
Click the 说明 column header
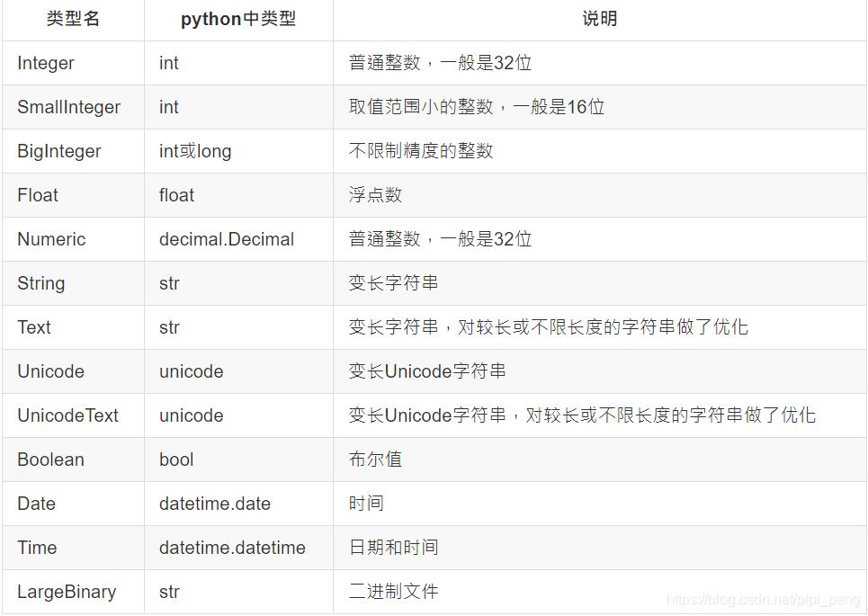tap(600, 19)
